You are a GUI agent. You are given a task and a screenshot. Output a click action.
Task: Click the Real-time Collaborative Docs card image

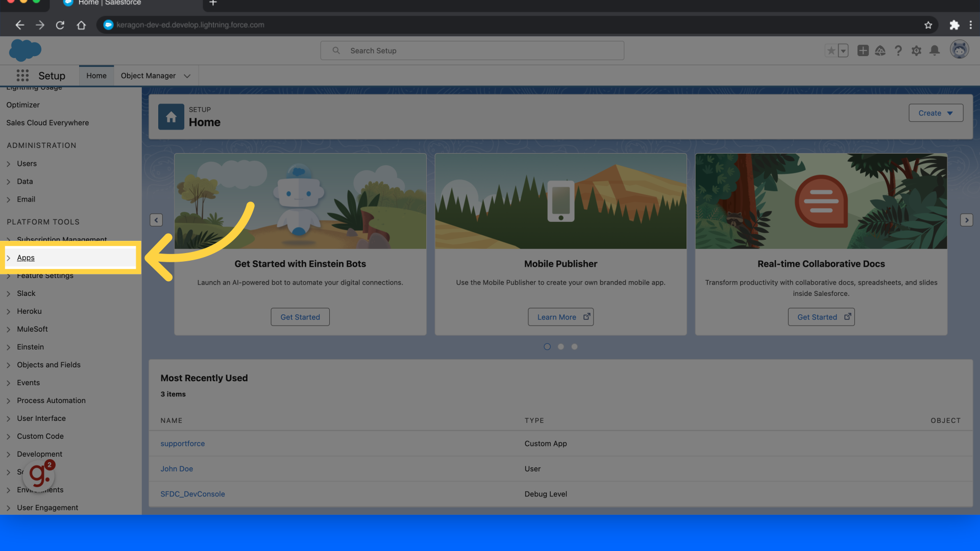[821, 202]
